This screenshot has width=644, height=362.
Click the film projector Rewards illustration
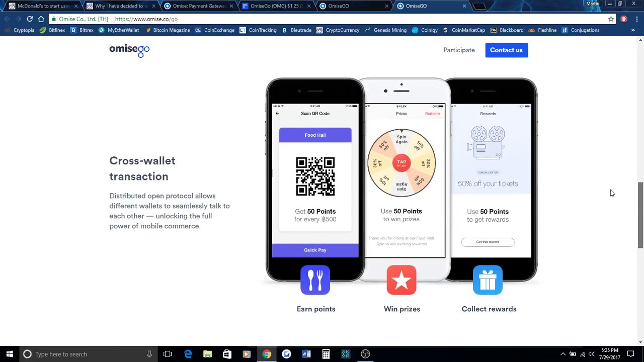[487, 143]
